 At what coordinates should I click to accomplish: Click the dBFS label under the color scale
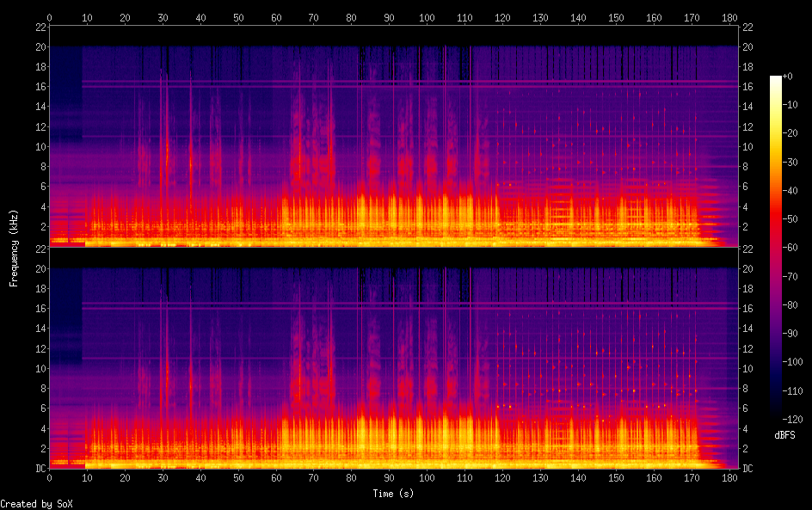point(784,435)
